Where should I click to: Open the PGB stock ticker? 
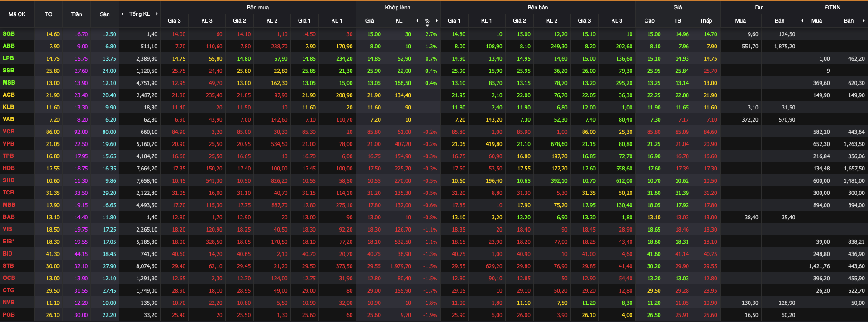(9, 315)
